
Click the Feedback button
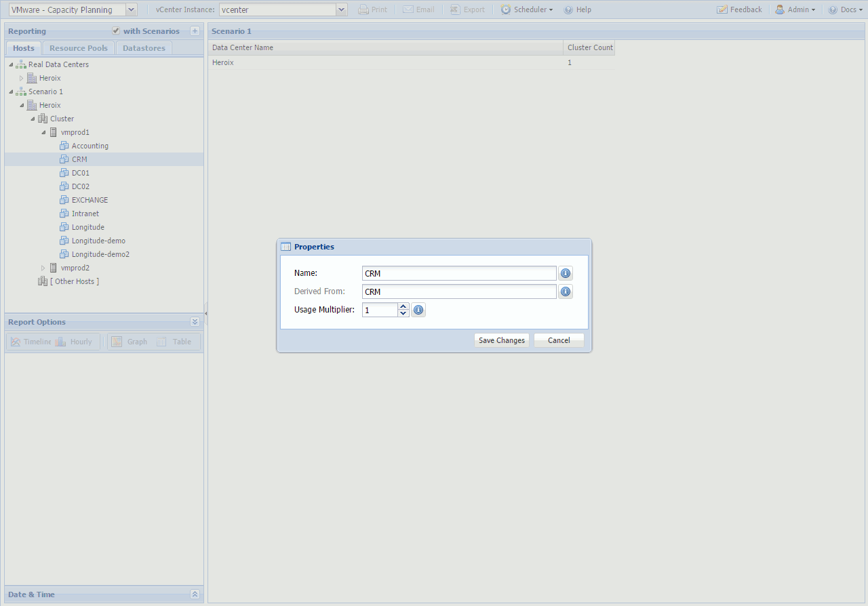[x=739, y=9]
